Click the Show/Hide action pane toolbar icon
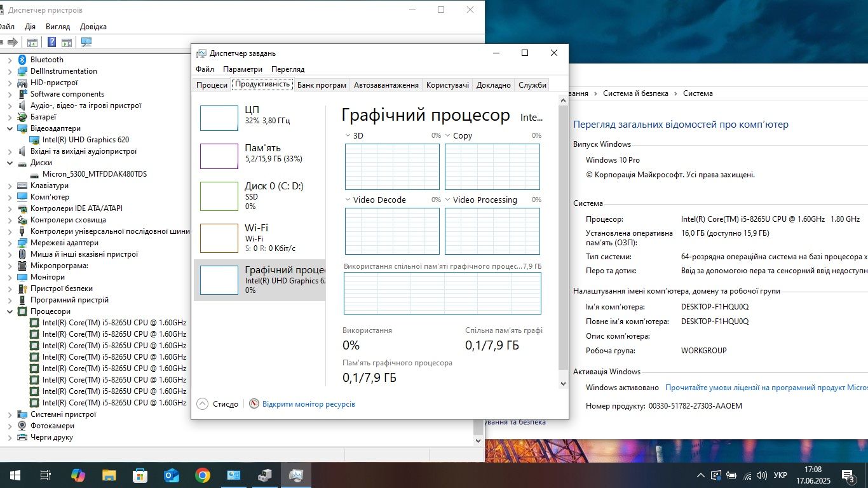 click(x=67, y=43)
